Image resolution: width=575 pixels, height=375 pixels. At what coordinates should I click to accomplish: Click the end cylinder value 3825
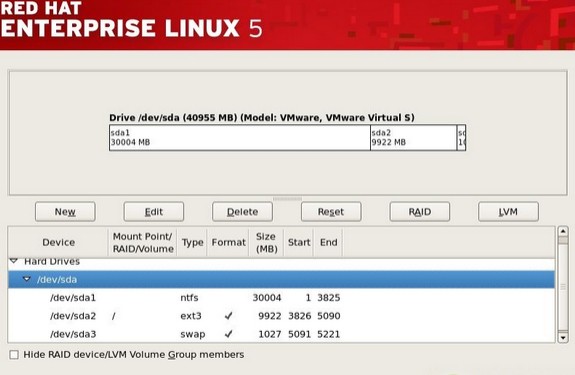tap(329, 298)
